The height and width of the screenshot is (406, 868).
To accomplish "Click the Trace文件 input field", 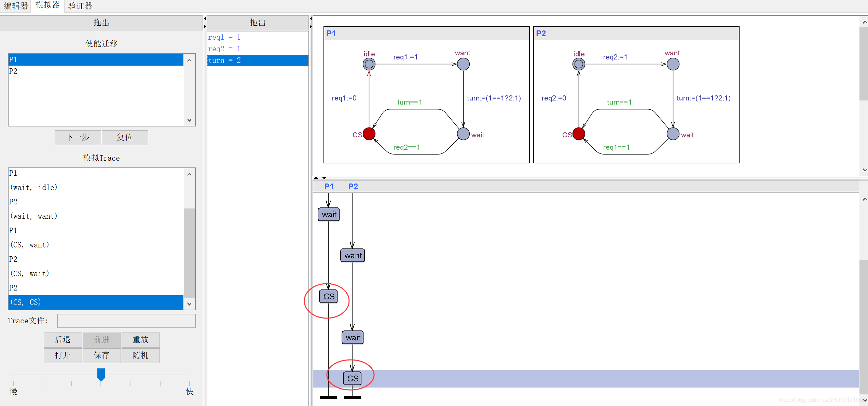I will pos(126,321).
